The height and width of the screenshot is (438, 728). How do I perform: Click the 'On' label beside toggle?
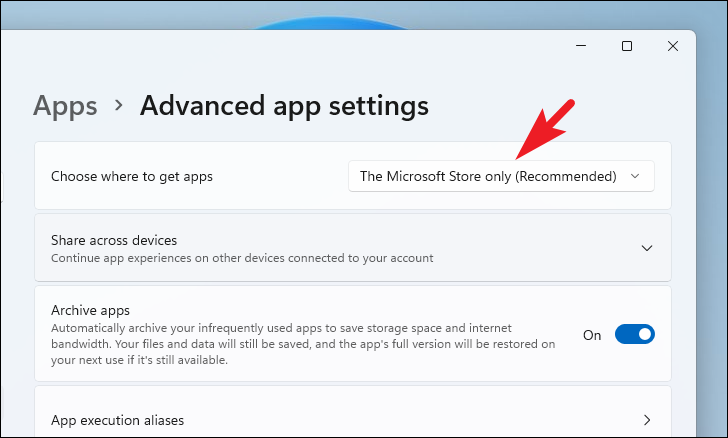592,335
